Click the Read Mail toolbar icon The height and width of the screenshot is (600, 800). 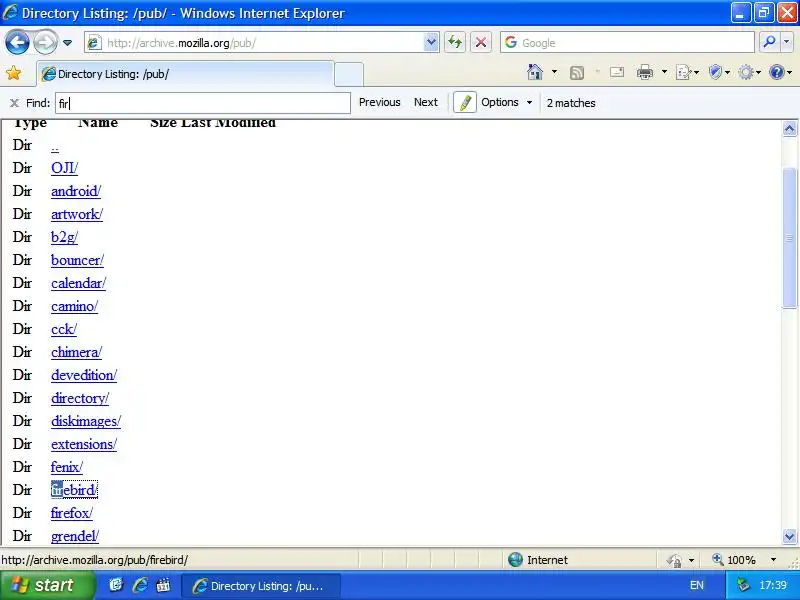click(617, 72)
